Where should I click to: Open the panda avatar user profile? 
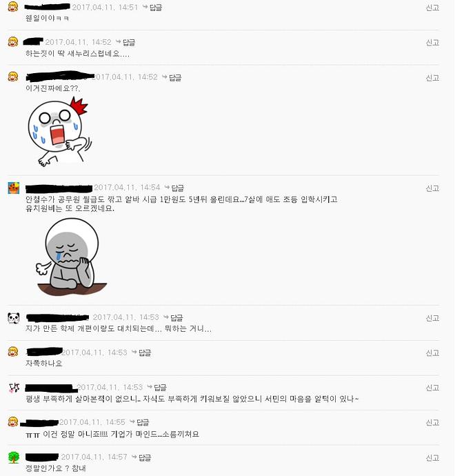(x=14, y=318)
